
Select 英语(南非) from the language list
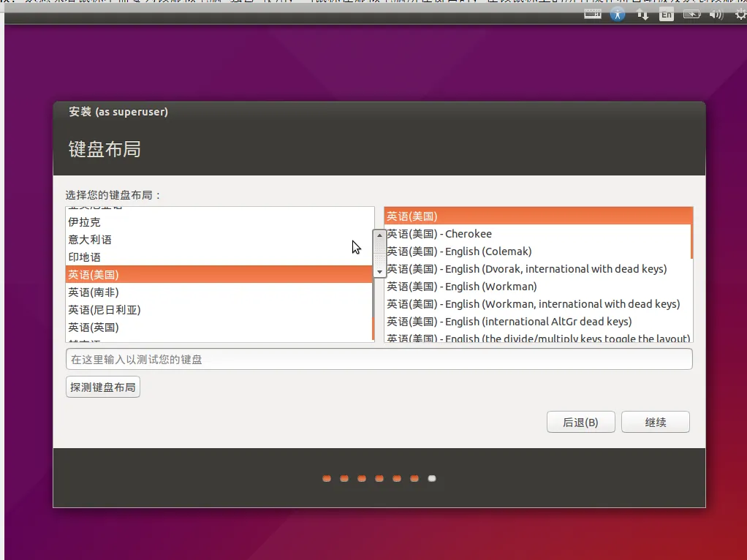point(94,292)
